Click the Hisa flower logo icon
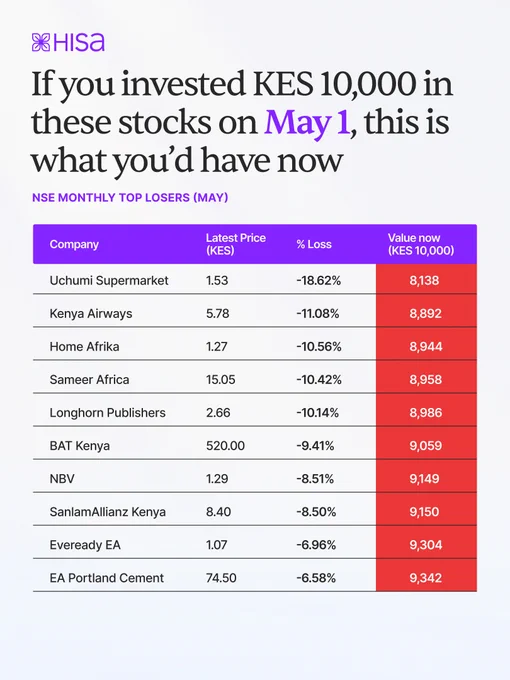The width and height of the screenshot is (510, 680). 41,42
